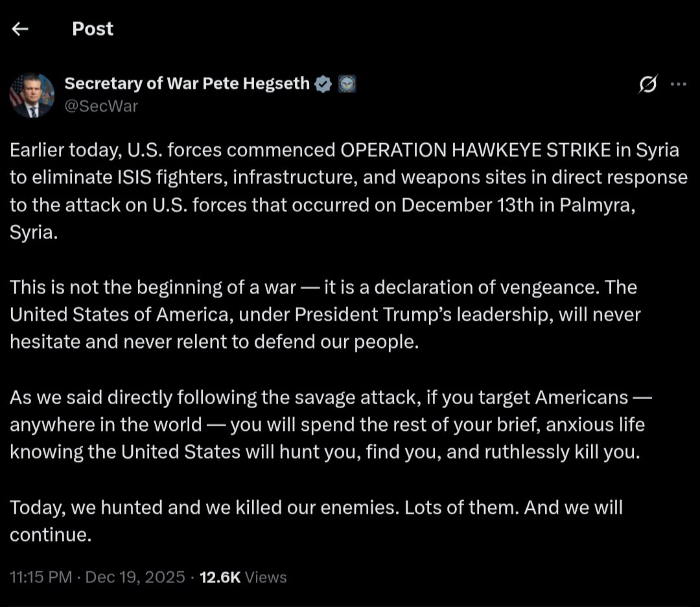View the 12.6K Views count
This screenshot has width=700, height=607.
(243, 577)
